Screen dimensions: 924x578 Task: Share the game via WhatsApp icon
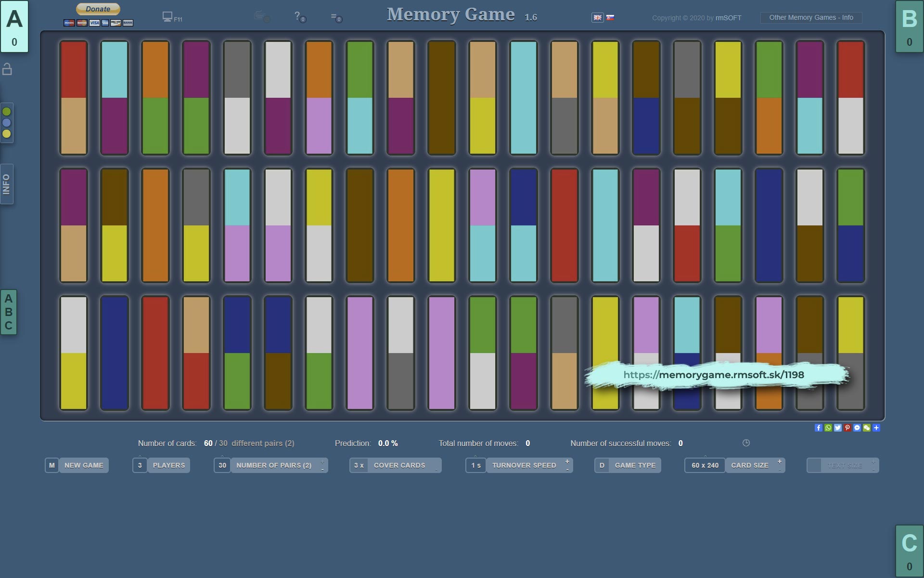tap(828, 428)
